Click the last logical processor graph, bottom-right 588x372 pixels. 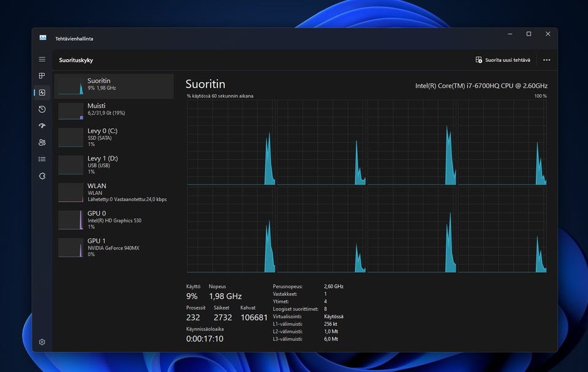[x=502, y=230]
